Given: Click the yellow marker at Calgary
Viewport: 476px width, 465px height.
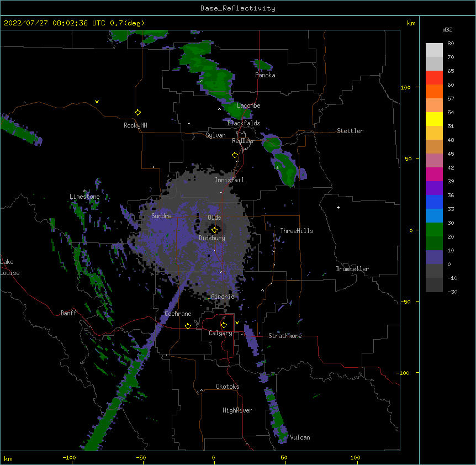Looking at the screenshot, I should pyautogui.click(x=224, y=325).
